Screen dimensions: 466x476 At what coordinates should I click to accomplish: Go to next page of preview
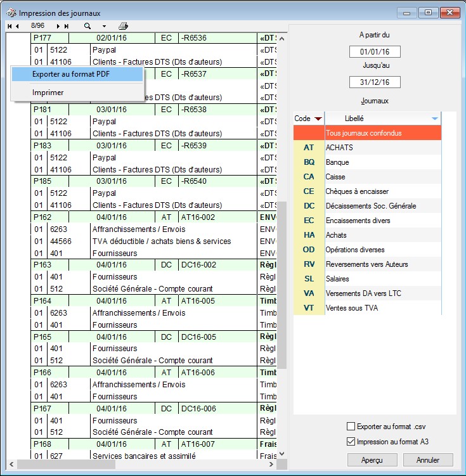58,27
